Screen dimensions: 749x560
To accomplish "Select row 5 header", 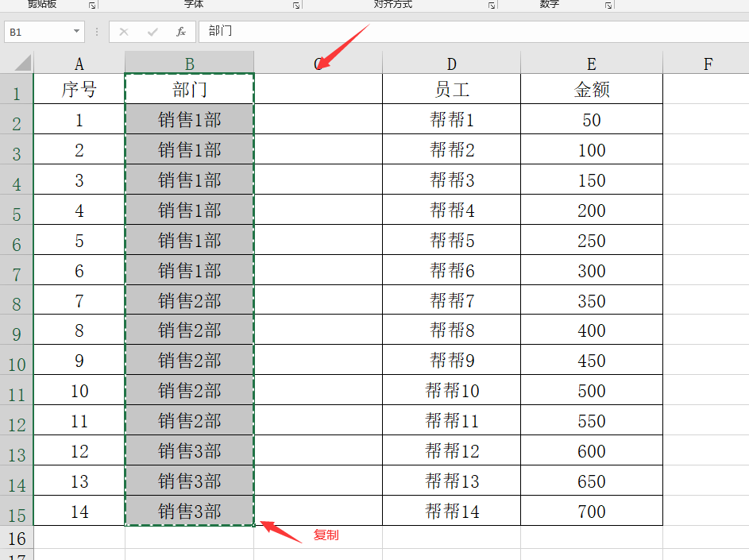I will tap(16, 210).
